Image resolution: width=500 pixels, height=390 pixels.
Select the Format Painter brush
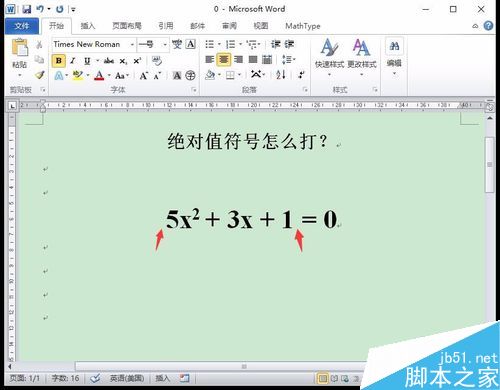click(40, 75)
